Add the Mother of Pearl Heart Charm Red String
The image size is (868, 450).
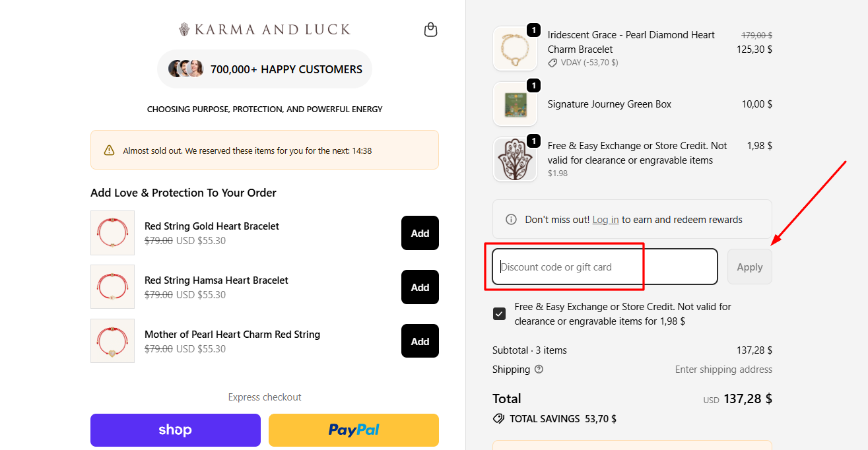pyautogui.click(x=420, y=340)
